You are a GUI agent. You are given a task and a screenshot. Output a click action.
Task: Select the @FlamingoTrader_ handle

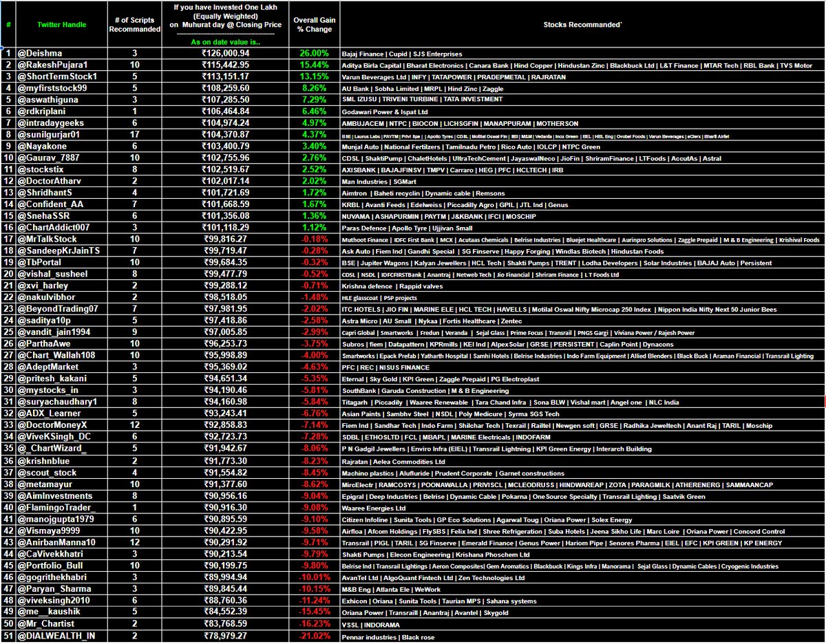click(x=61, y=507)
